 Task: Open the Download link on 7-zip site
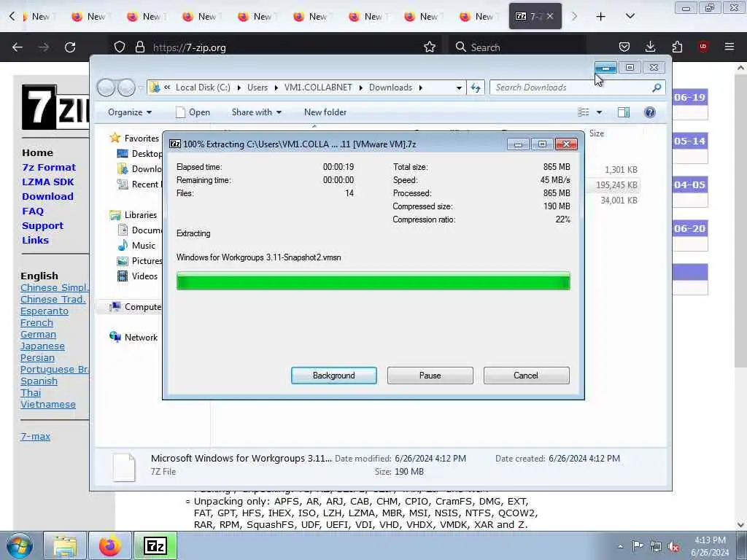click(47, 197)
